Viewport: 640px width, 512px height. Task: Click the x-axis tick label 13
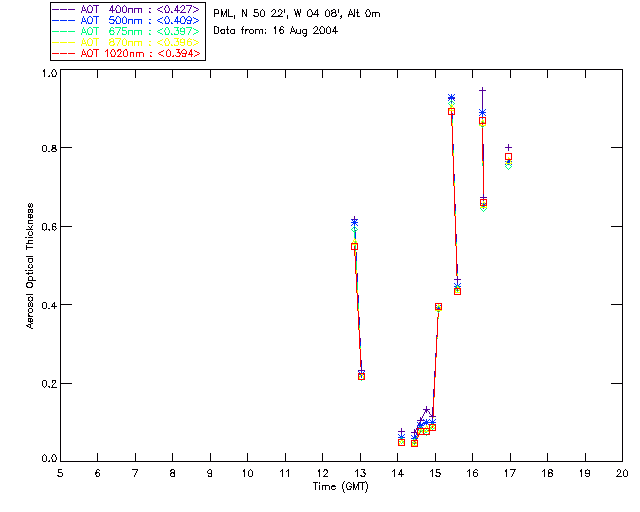pyautogui.click(x=360, y=473)
